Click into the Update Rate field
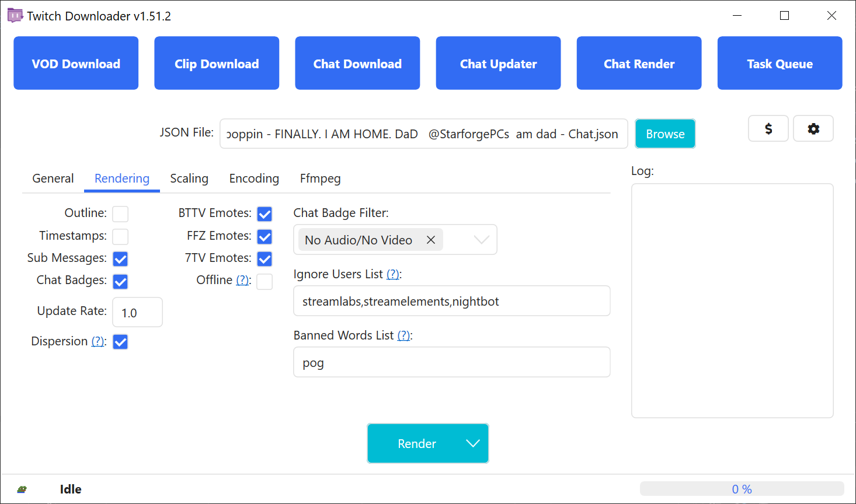The width and height of the screenshot is (856, 504). pos(137,312)
